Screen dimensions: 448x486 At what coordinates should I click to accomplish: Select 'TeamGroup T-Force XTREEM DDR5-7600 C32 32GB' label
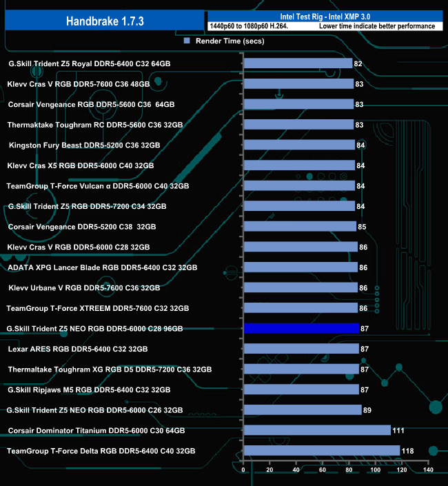pyautogui.click(x=98, y=308)
